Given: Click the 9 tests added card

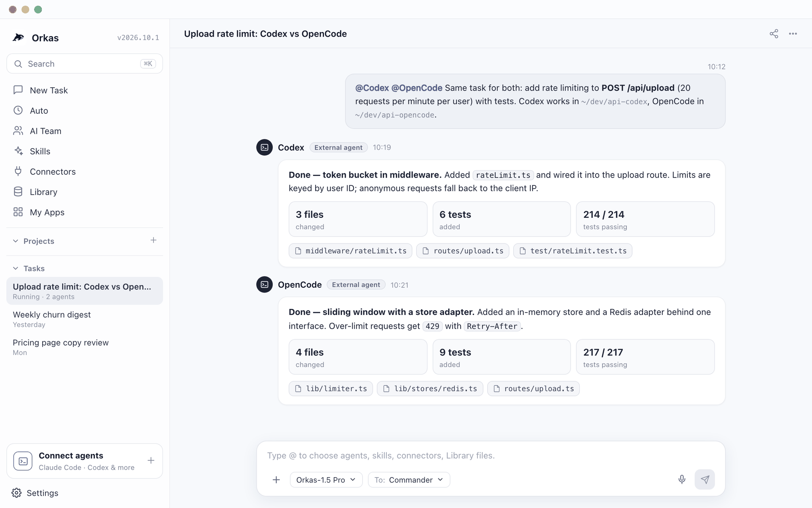Looking at the screenshot, I should point(501,357).
